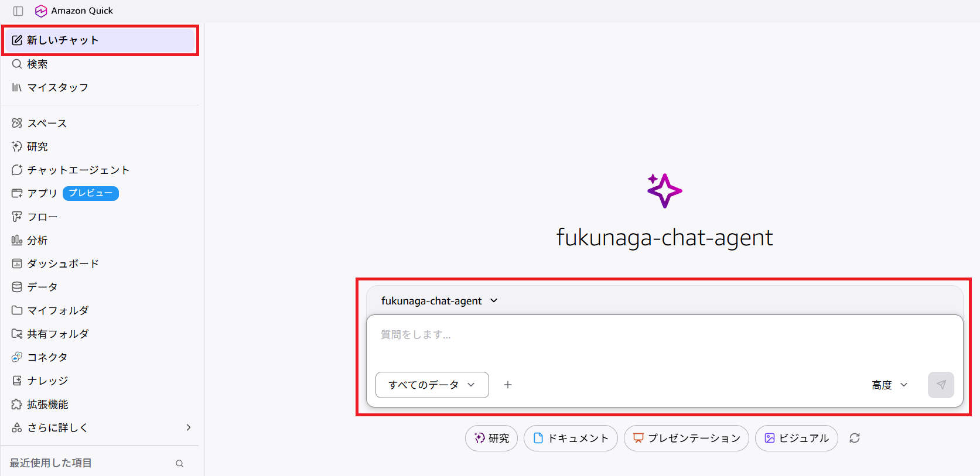Select the プレゼンテーション suggestion chip
This screenshot has height=476, width=980.
click(687, 438)
